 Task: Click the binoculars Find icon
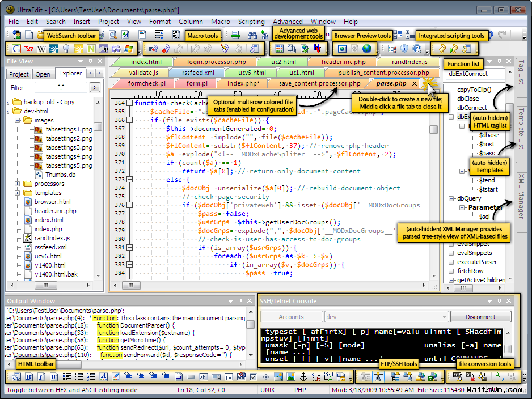(252, 35)
